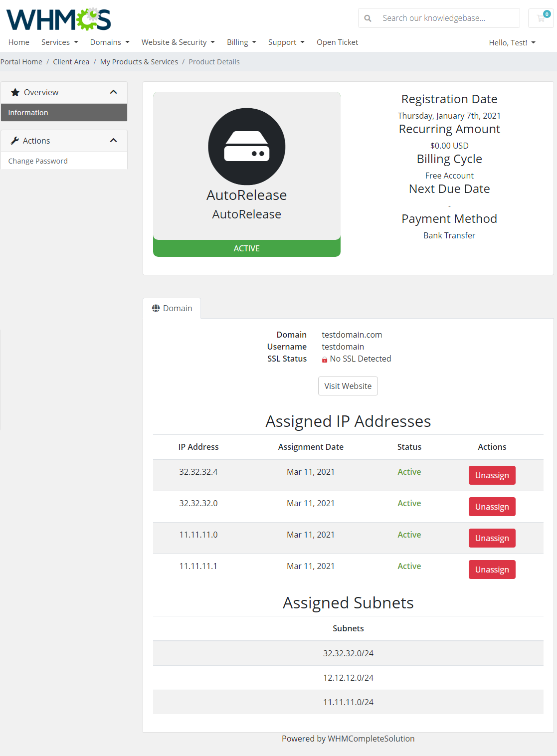Click the Portal Home breadcrumb

point(21,62)
